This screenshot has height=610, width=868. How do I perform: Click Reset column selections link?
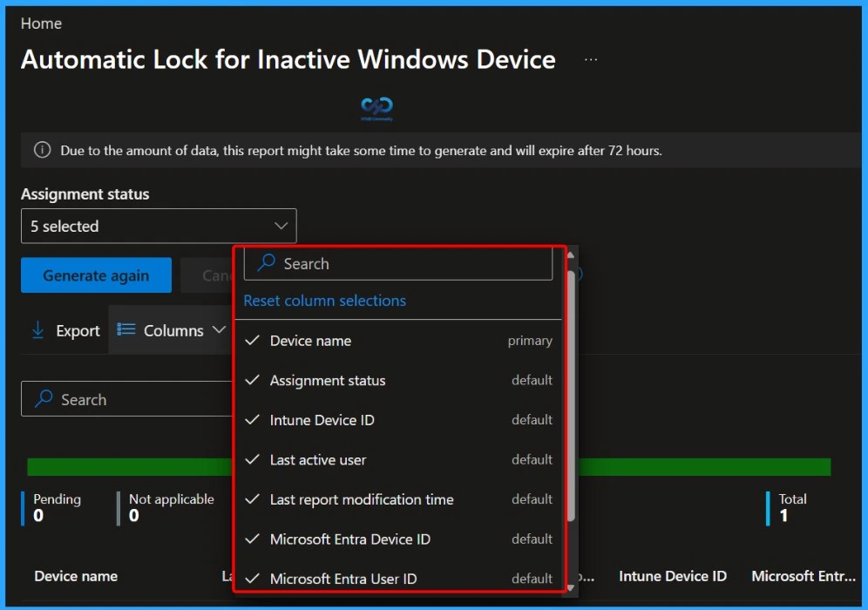[325, 301]
